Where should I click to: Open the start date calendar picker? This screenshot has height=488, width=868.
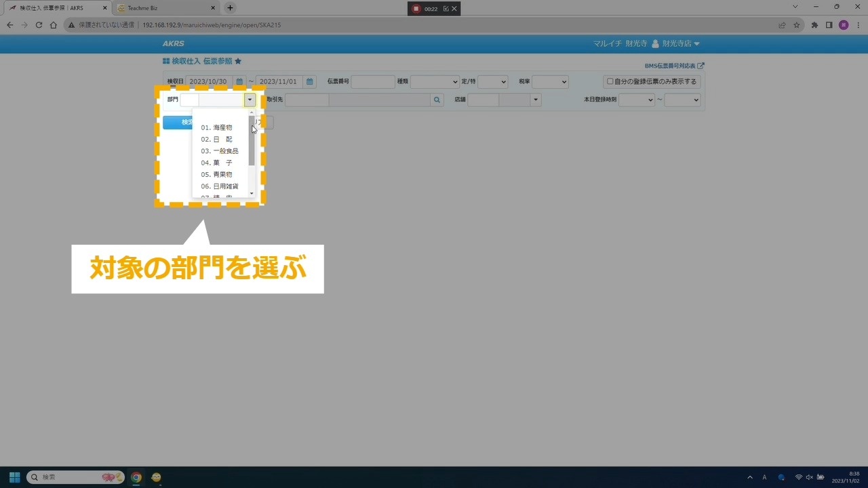pos(239,82)
